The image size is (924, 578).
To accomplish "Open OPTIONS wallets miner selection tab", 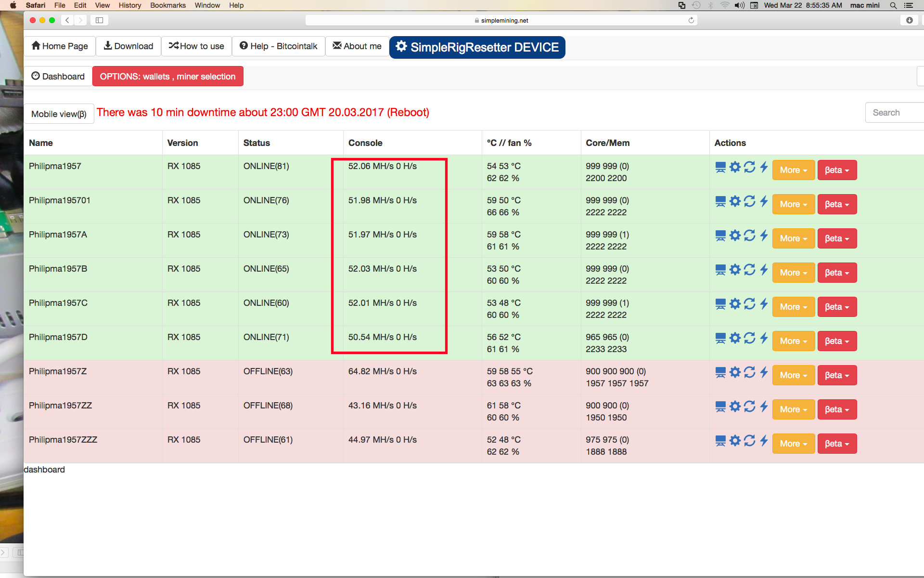I will (167, 76).
